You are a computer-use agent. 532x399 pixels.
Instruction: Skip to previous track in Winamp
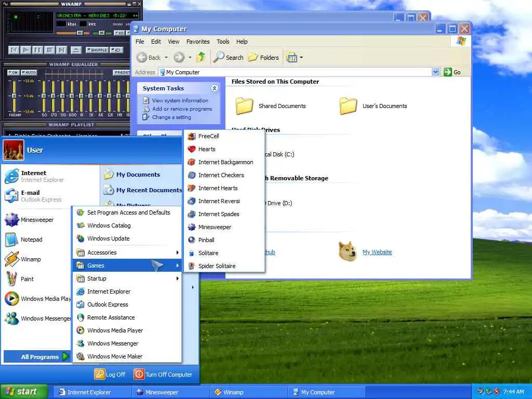click(14, 50)
